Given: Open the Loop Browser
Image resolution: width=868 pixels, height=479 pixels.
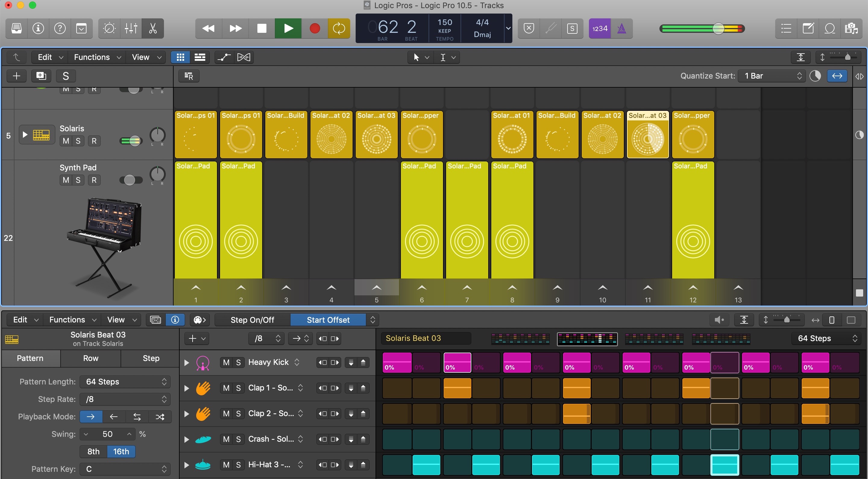Looking at the screenshot, I should click(x=830, y=28).
